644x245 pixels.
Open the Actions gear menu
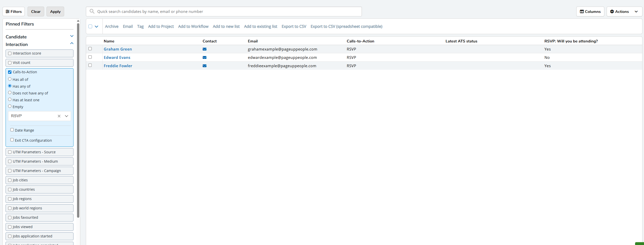624,12
